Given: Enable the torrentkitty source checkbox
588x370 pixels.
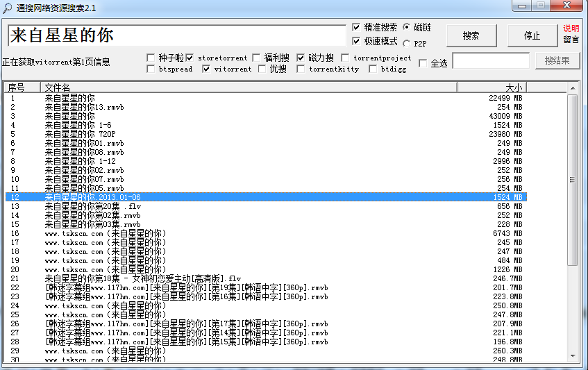Looking at the screenshot, I should coord(301,69).
